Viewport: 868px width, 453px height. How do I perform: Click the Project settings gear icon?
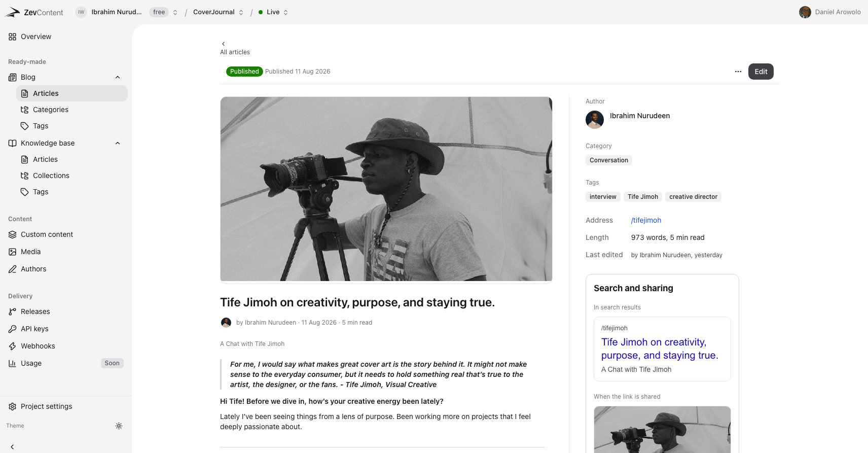(12, 406)
